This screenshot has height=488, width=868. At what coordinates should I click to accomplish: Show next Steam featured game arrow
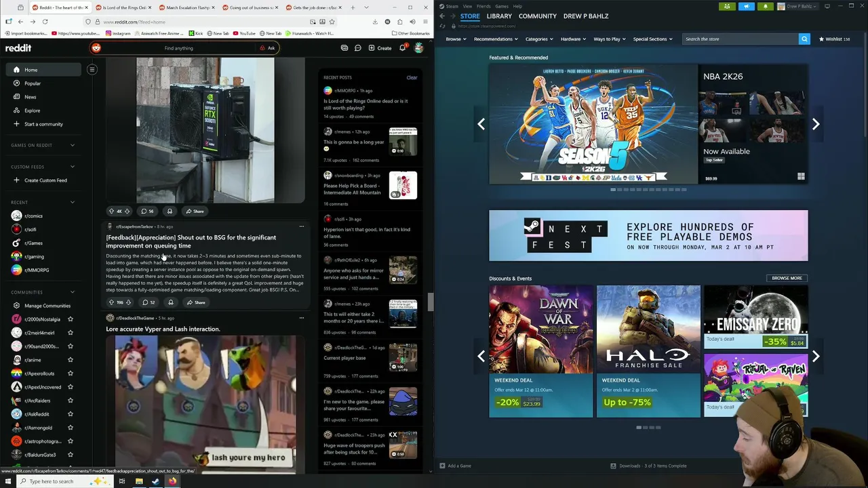point(816,124)
